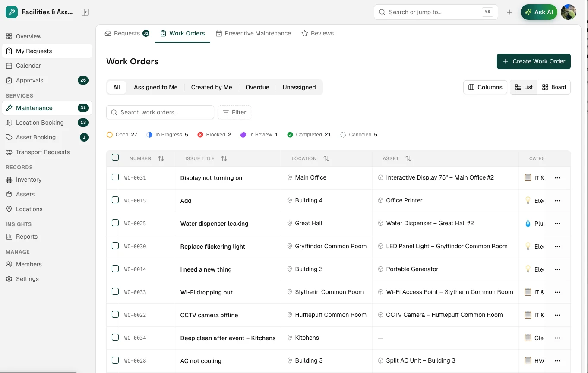This screenshot has width=588, height=373.
Task: Click the Search or jump to field
Action: point(436,12)
